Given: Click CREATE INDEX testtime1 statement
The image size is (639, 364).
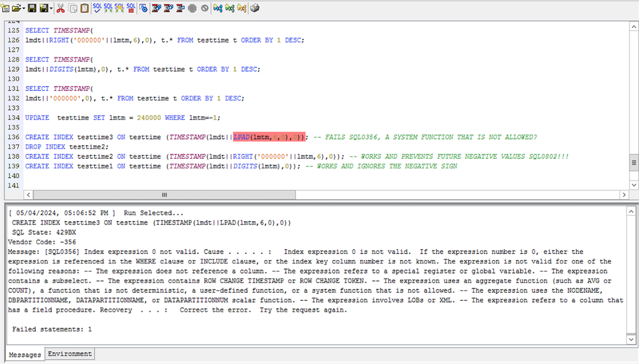Looking at the screenshot, I should point(162,166).
